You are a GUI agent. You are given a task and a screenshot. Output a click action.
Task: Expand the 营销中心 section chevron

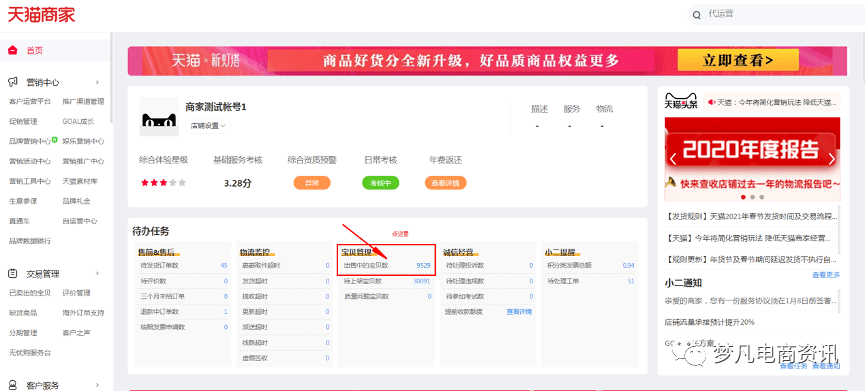97,82
